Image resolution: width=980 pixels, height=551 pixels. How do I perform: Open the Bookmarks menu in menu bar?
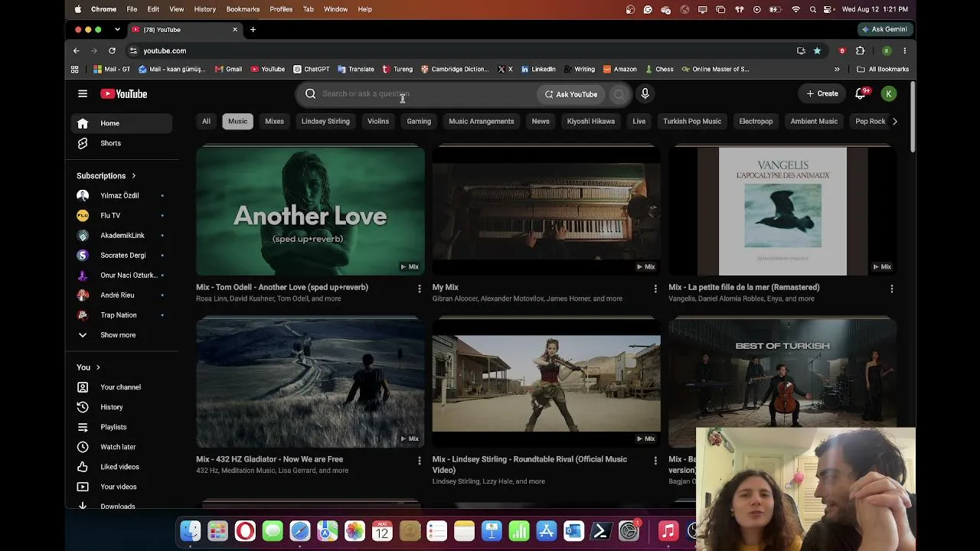tap(243, 9)
